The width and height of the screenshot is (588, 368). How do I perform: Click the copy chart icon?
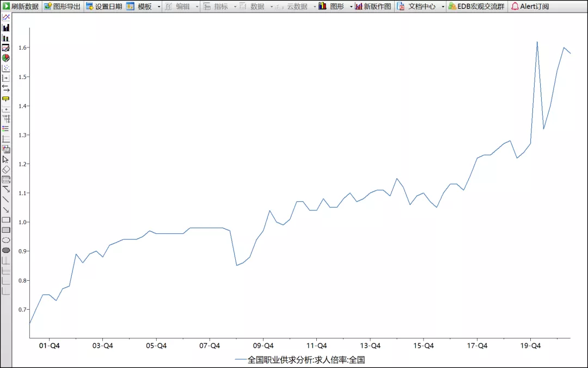click(x=6, y=149)
